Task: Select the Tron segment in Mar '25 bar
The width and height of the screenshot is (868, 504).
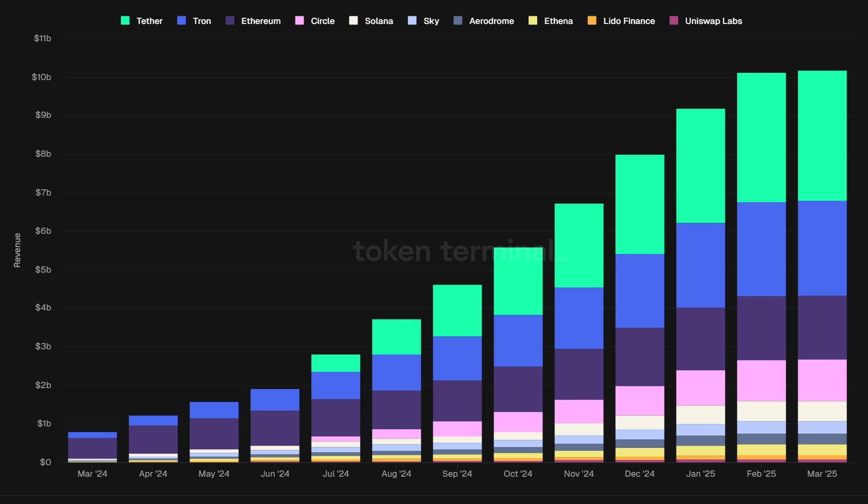Action: click(x=822, y=248)
